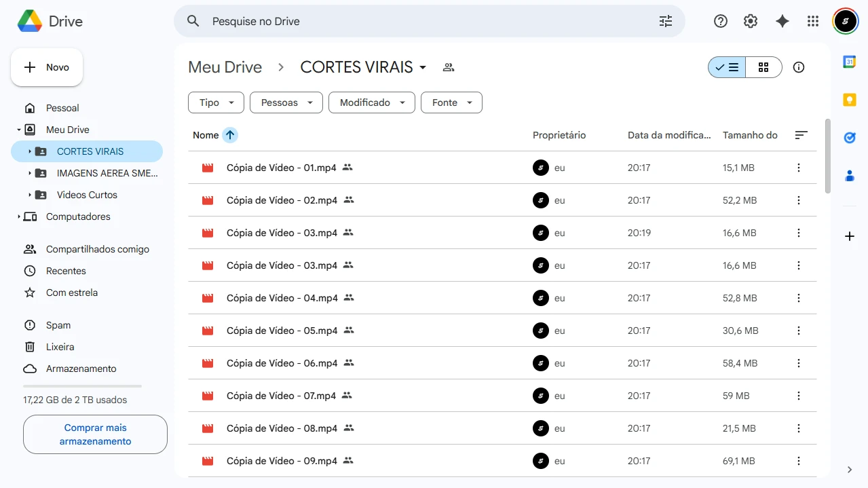
Task: Show folder details info icon
Action: click(x=799, y=67)
